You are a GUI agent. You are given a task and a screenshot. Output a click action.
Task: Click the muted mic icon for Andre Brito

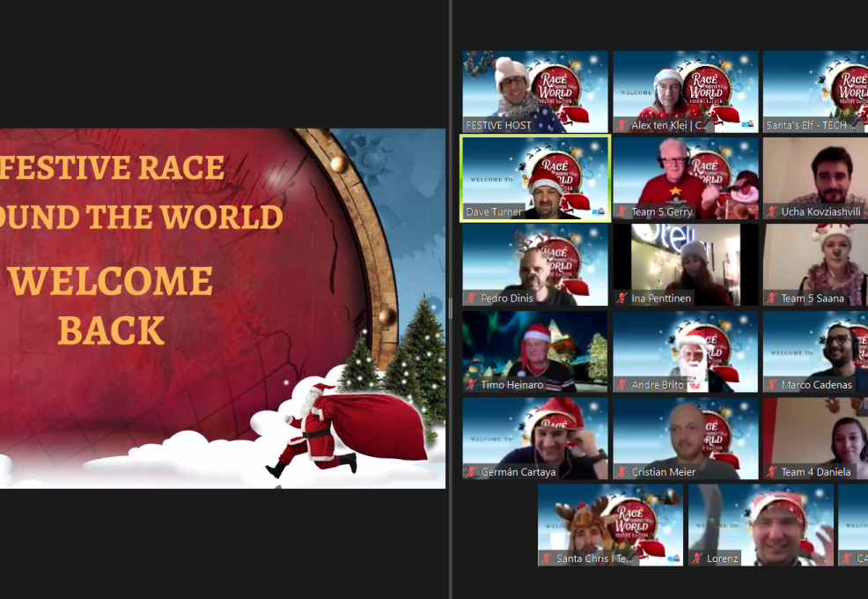pyautogui.click(x=622, y=385)
